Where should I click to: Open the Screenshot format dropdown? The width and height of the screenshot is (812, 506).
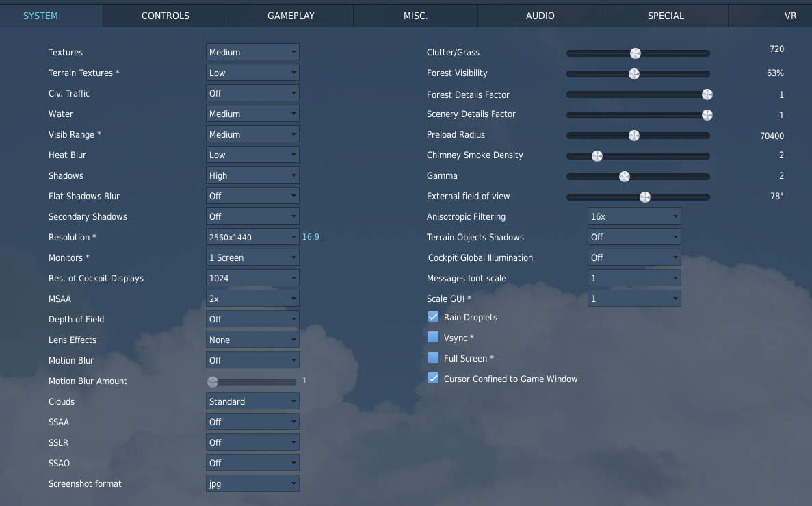point(252,483)
